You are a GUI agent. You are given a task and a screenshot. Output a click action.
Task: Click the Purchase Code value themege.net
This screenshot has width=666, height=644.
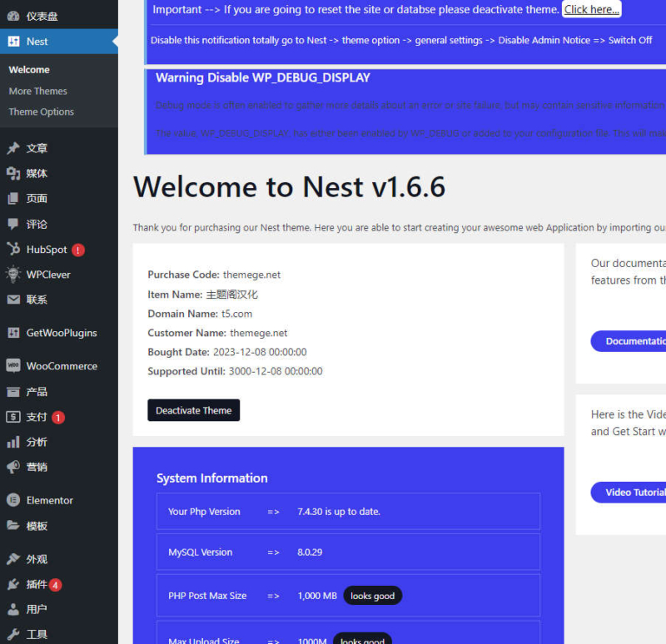(x=251, y=275)
